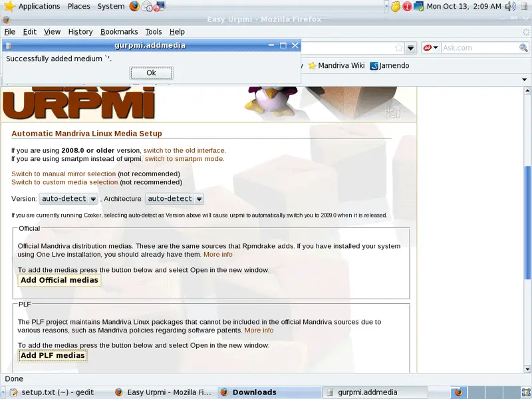
Task: Bookmark this page with the star icon
Action: point(399,48)
